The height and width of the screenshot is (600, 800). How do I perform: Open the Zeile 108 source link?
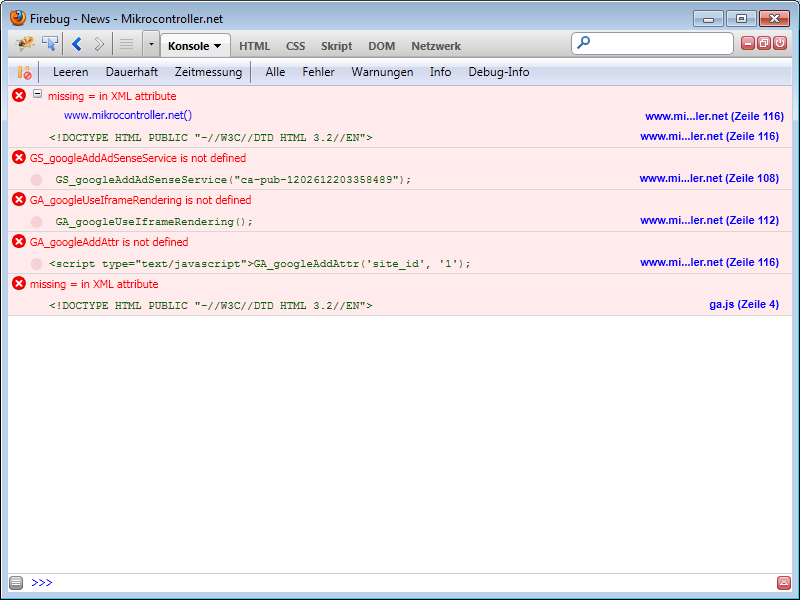709,179
